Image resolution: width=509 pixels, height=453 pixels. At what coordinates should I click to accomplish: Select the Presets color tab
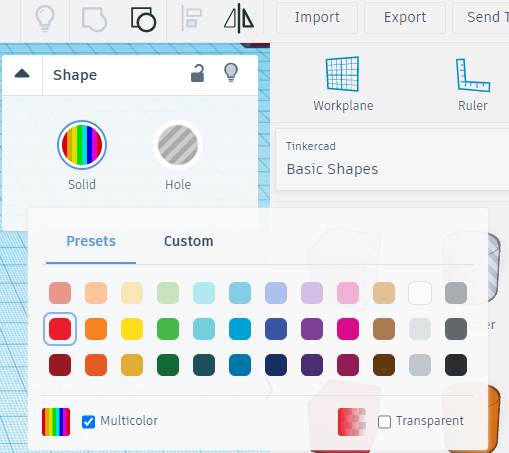(x=91, y=241)
